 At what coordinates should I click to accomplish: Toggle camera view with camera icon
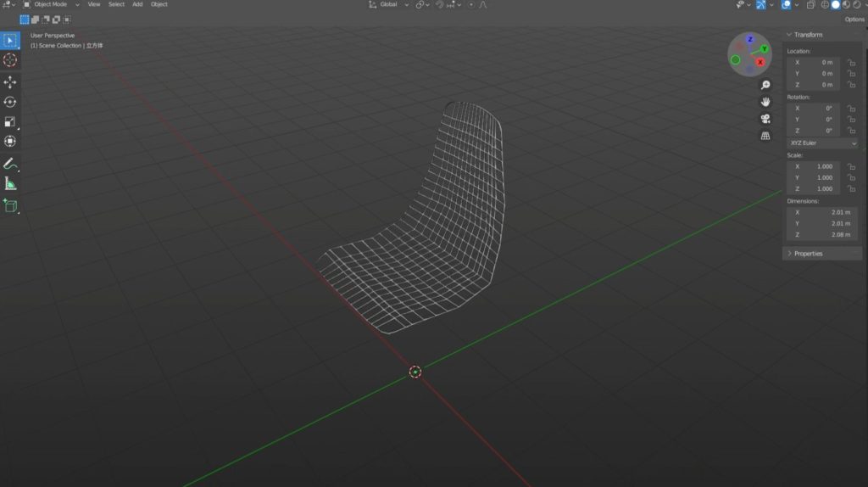point(765,119)
